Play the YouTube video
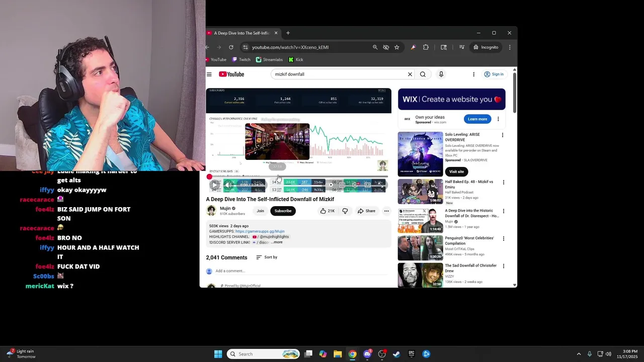Screen dimensions: 644x362 (x=214, y=185)
